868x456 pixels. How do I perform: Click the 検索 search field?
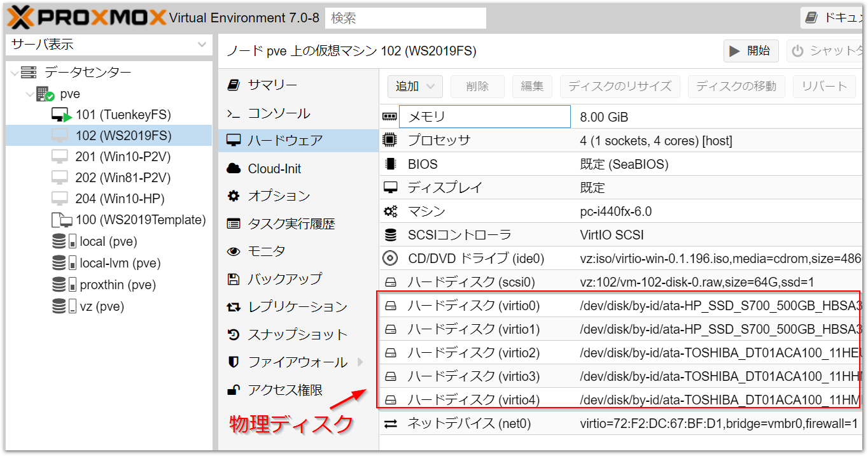click(405, 18)
